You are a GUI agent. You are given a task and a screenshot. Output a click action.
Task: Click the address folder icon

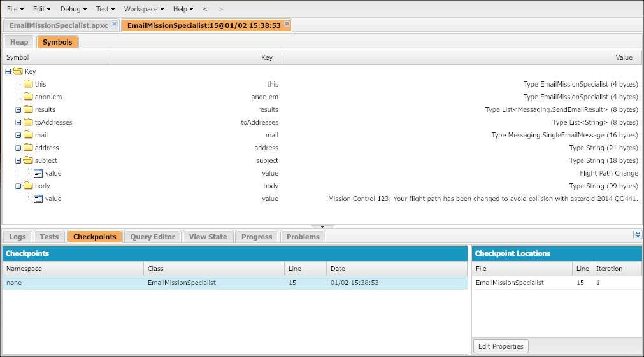click(x=28, y=147)
